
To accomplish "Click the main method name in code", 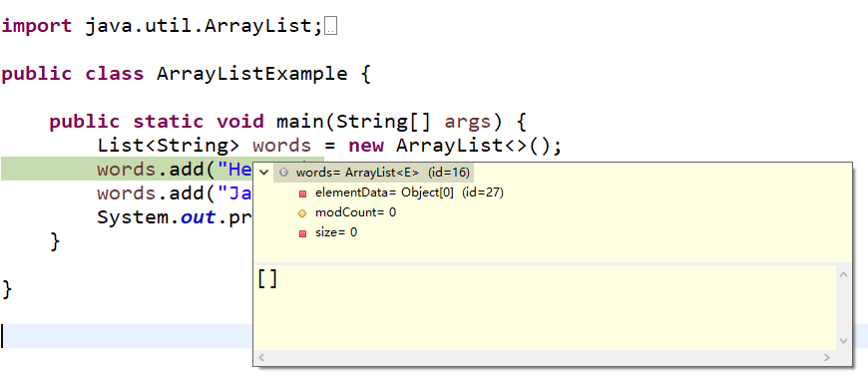I will click(300, 121).
